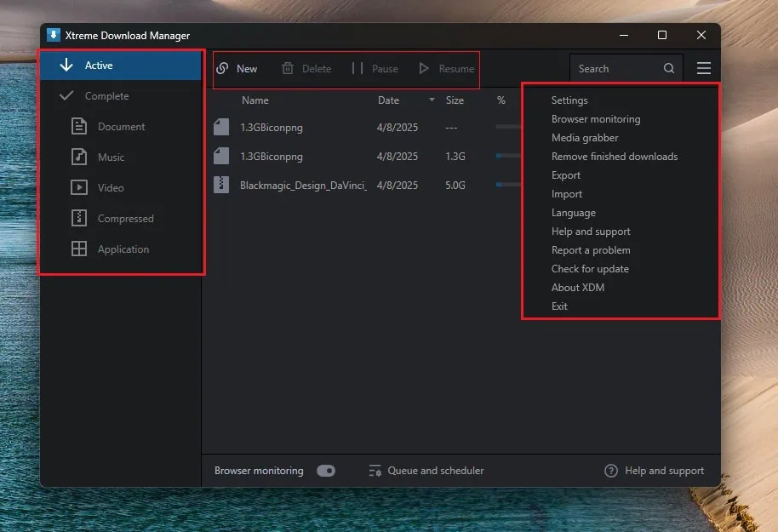Choose Help and support in menu list

[591, 232]
